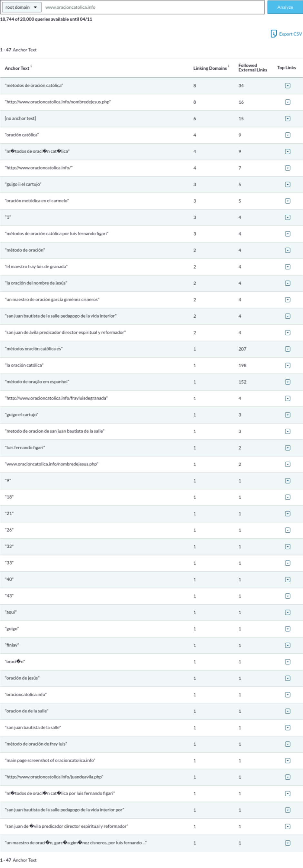303x868 pixels.
Task: Click the Top Links column header
Action: (x=286, y=68)
